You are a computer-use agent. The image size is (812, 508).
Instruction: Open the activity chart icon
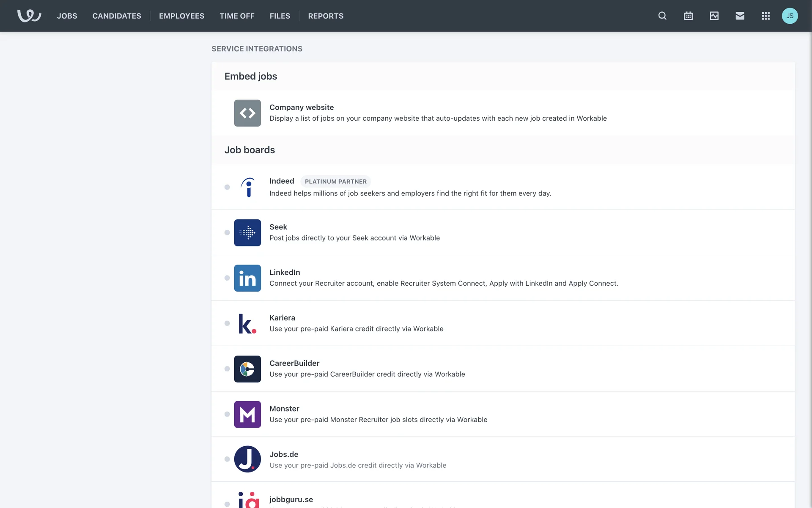coord(714,16)
